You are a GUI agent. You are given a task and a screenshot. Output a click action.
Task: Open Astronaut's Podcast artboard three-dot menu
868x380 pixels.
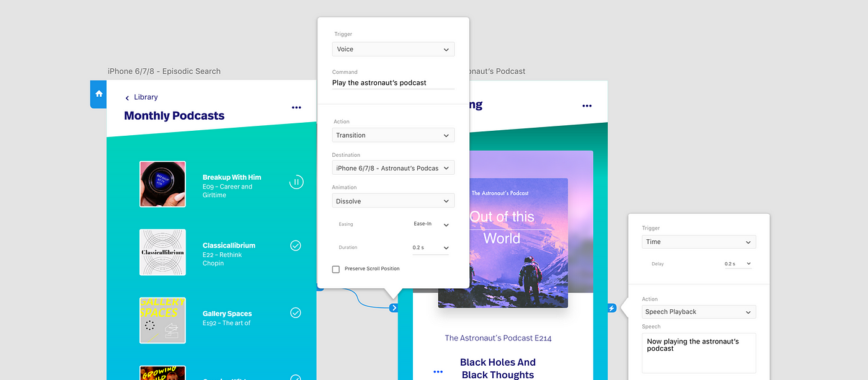[587, 106]
